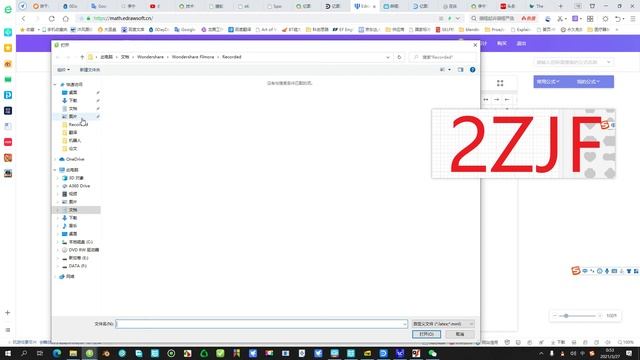640x360 pixels.
Task: Select Wondershare in the breadcrumb path
Action: click(x=150, y=57)
